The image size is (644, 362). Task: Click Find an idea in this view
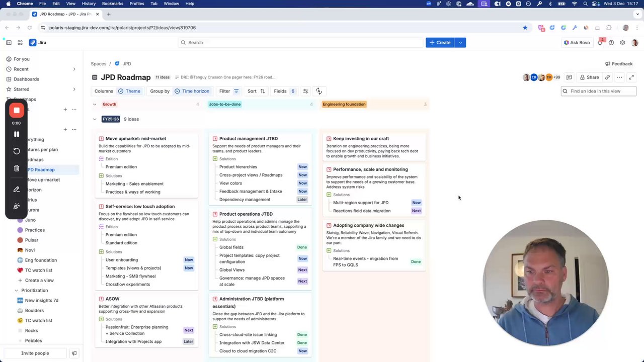click(x=599, y=91)
